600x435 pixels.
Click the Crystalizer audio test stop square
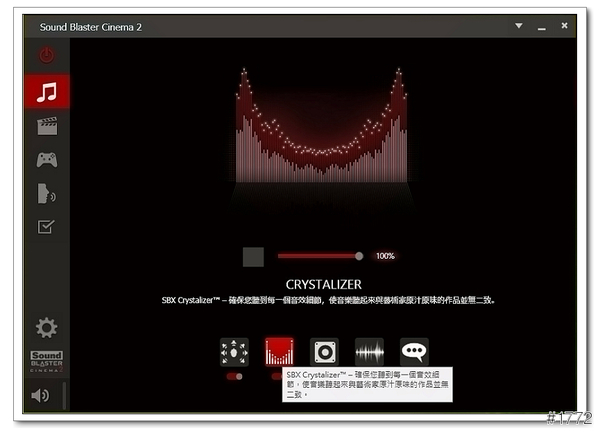point(253,257)
